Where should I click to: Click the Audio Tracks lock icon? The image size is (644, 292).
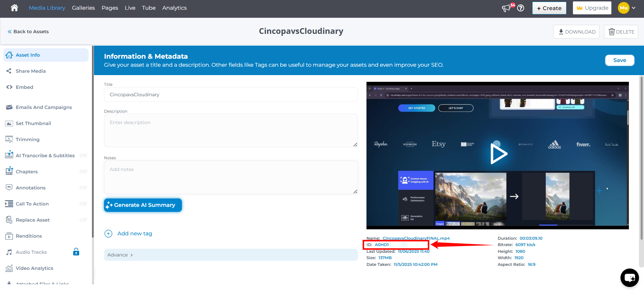click(x=76, y=252)
